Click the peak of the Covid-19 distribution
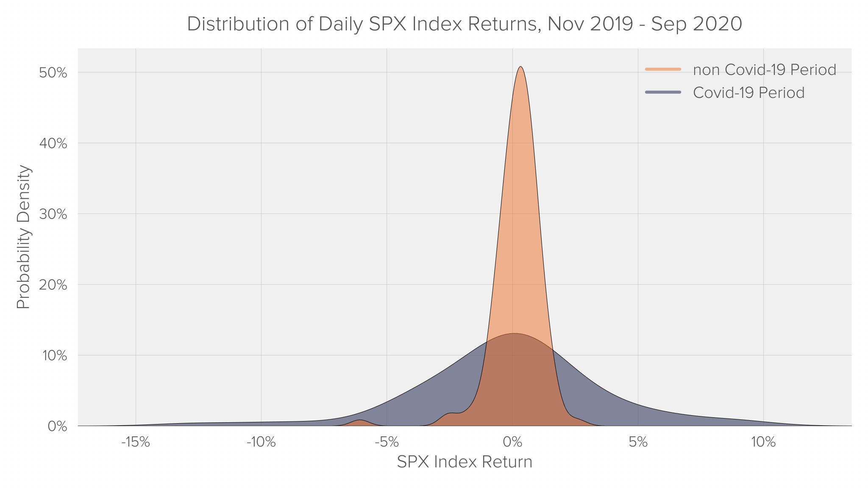Screen dimensions: 868x488 [x=514, y=334]
